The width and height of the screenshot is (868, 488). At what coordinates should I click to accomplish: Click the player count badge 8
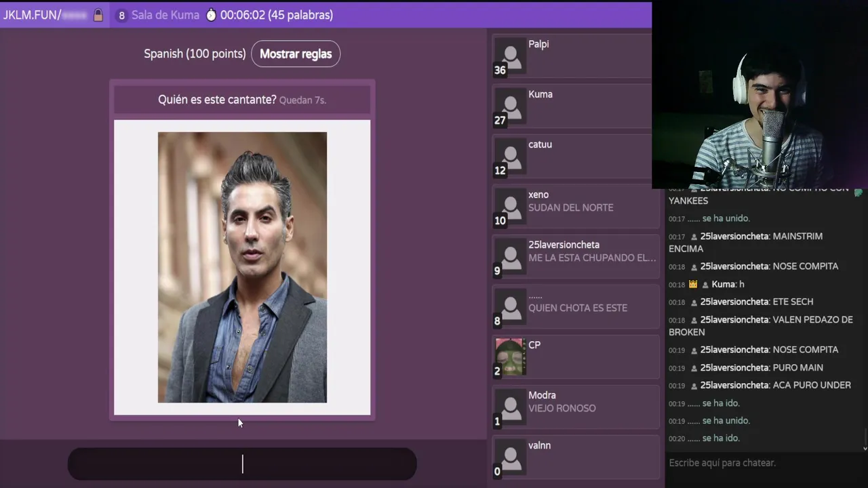point(121,15)
